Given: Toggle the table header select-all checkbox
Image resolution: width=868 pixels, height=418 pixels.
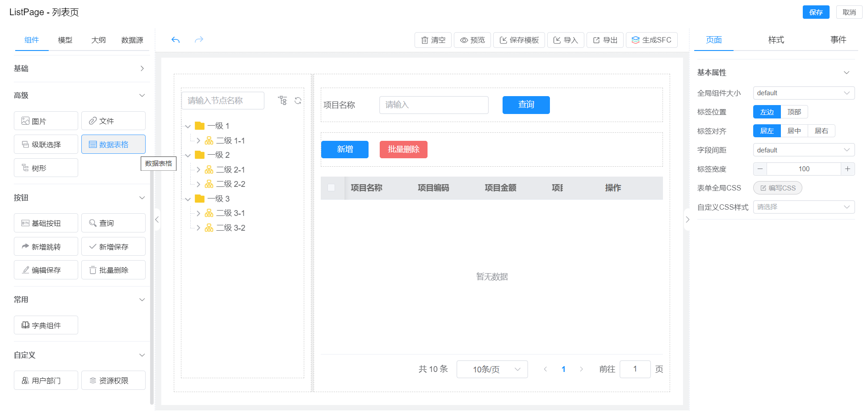Looking at the screenshot, I should tap(331, 188).
